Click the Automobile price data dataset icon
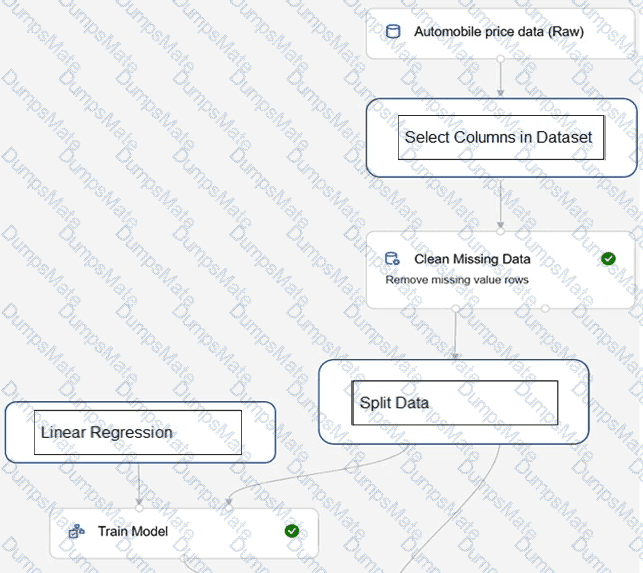The image size is (643, 573). click(x=393, y=31)
